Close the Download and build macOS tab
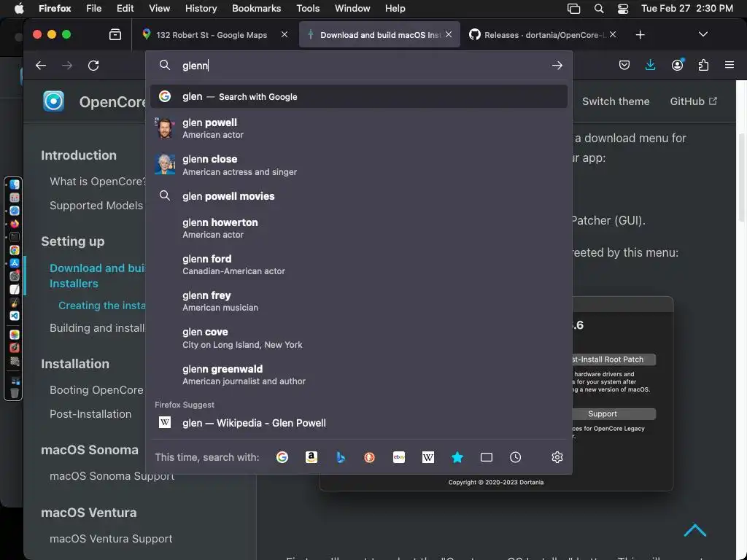This screenshot has width=747, height=560. (x=449, y=34)
